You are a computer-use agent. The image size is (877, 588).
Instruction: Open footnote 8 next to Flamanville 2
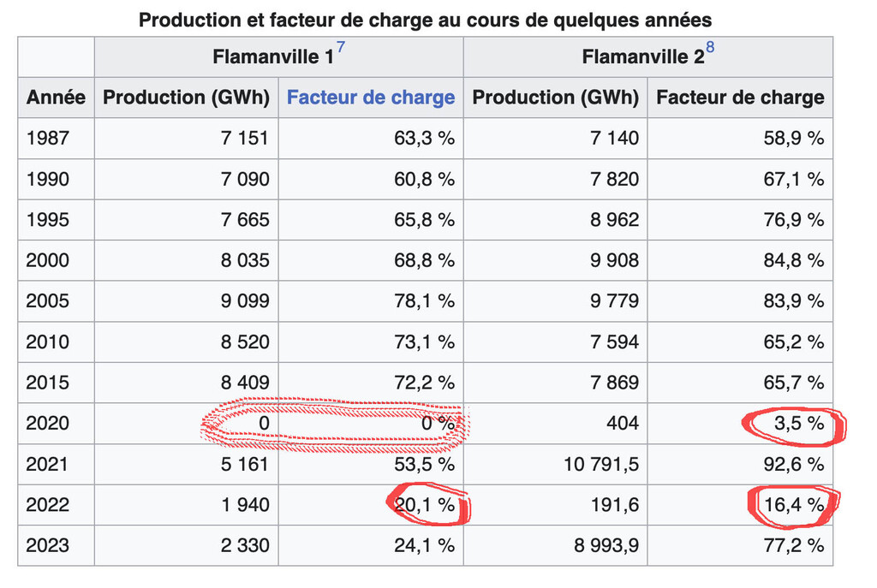710,47
